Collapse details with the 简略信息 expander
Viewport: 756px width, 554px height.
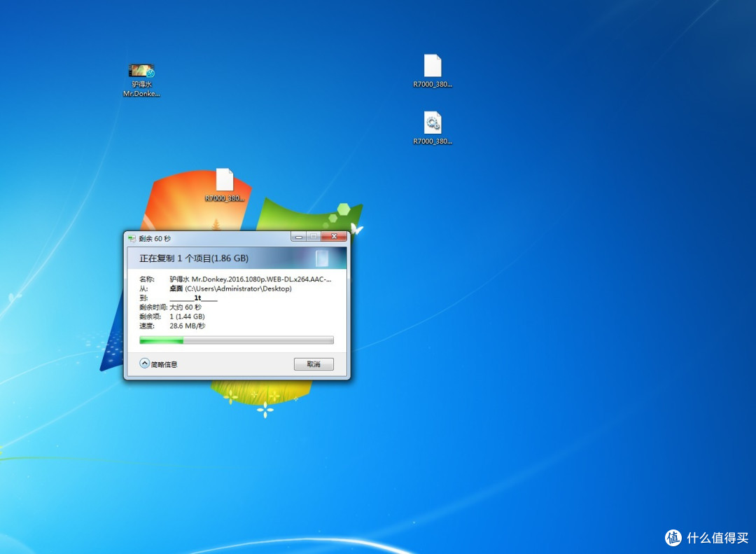coord(159,364)
